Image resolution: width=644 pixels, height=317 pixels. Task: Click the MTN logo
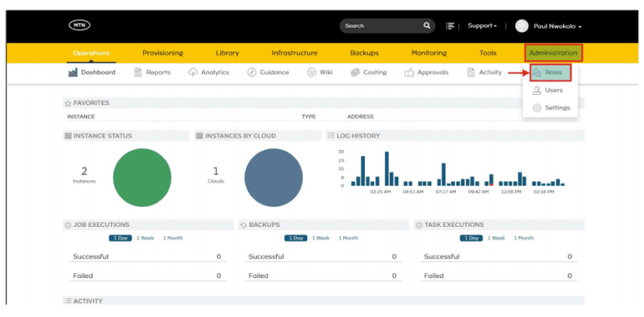[x=79, y=26]
